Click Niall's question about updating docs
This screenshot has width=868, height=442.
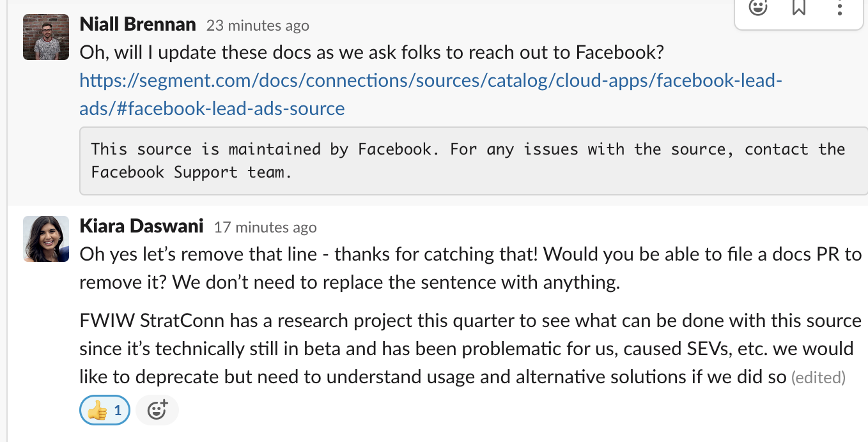pos(373,52)
